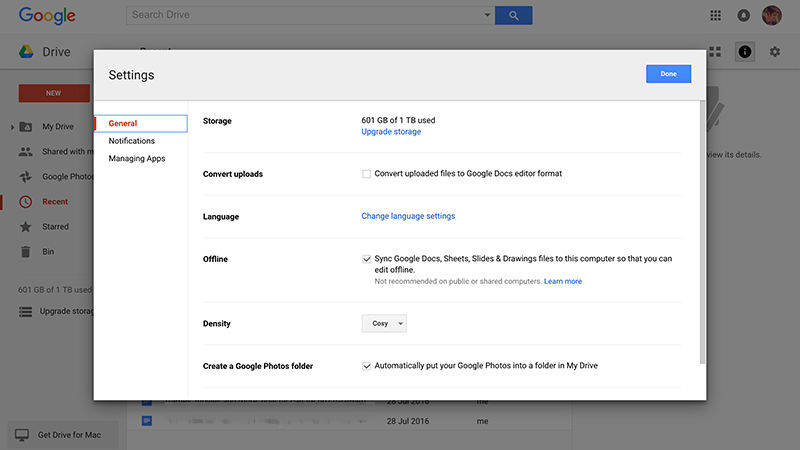The width and height of the screenshot is (800, 450).
Task: Open the account profile avatar
Action: tap(771, 15)
